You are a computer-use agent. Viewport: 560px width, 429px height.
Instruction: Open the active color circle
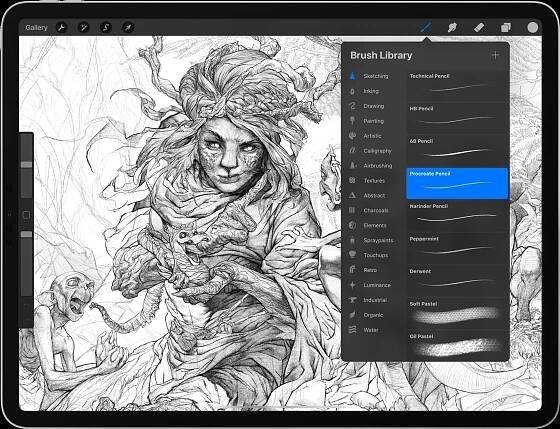(532, 28)
